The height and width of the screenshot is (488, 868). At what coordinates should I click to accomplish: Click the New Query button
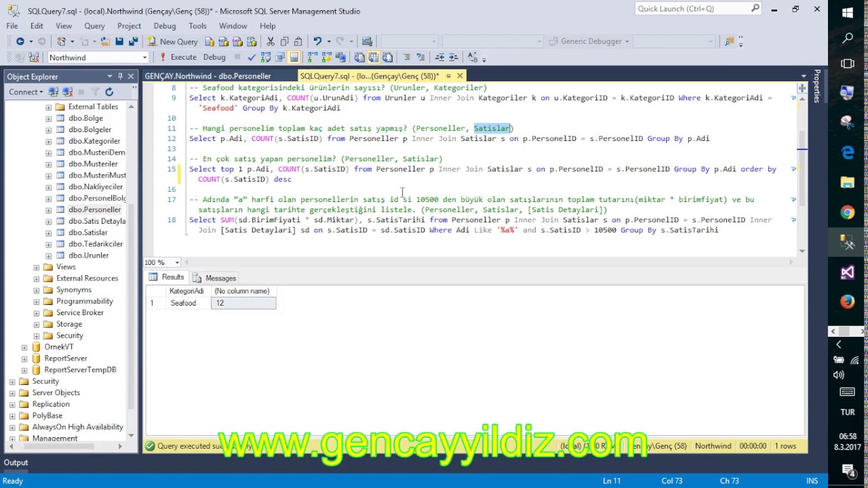[x=172, y=41]
